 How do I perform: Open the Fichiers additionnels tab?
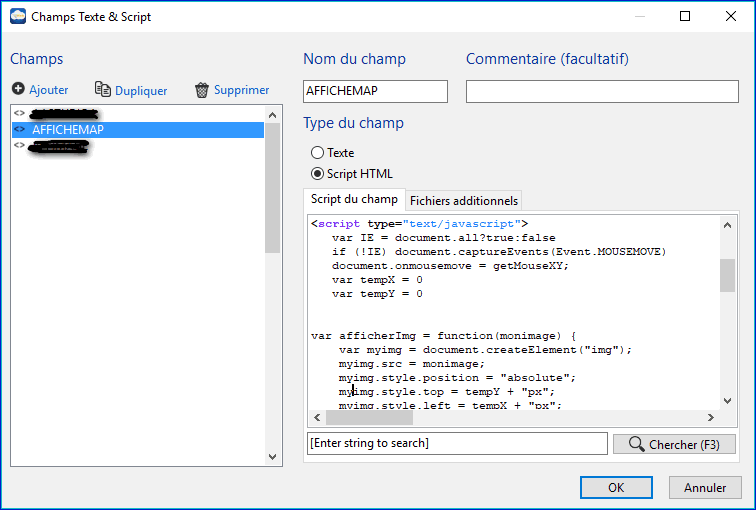(x=463, y=200)
